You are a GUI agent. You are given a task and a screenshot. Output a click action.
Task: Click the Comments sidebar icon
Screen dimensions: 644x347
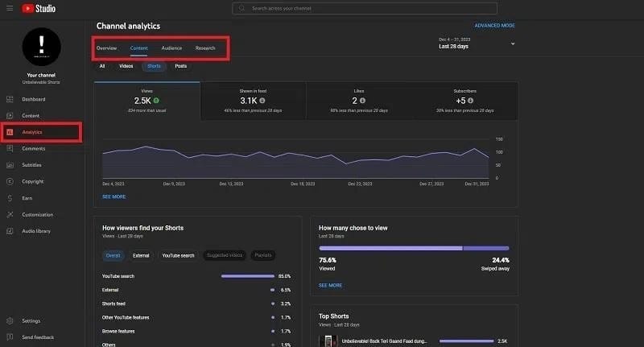pyautogui.click(x=10, y=149)
